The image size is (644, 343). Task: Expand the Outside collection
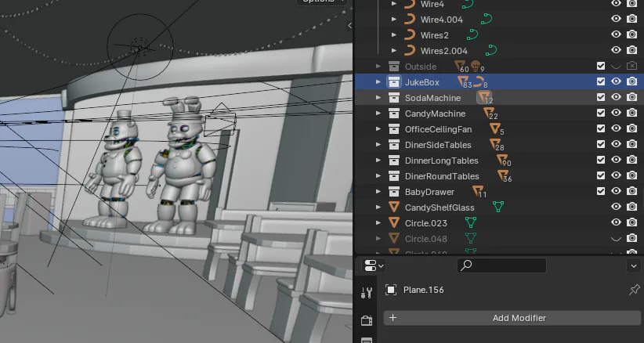click(378, 66)
